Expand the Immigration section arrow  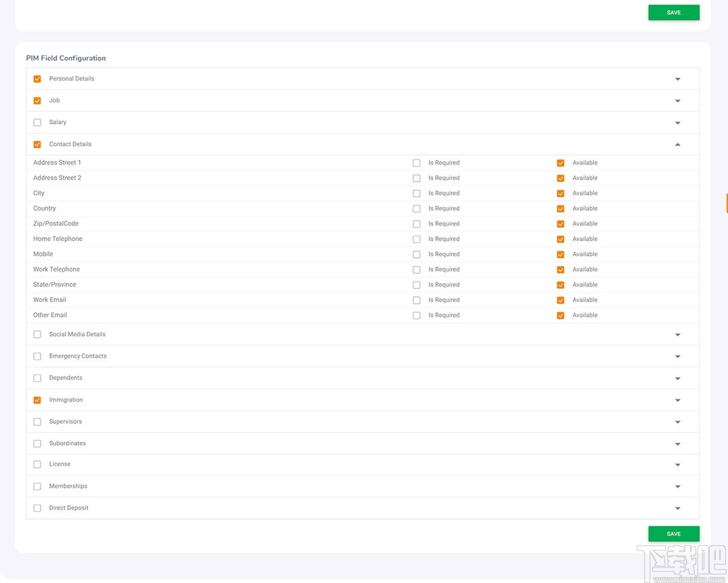677,400
